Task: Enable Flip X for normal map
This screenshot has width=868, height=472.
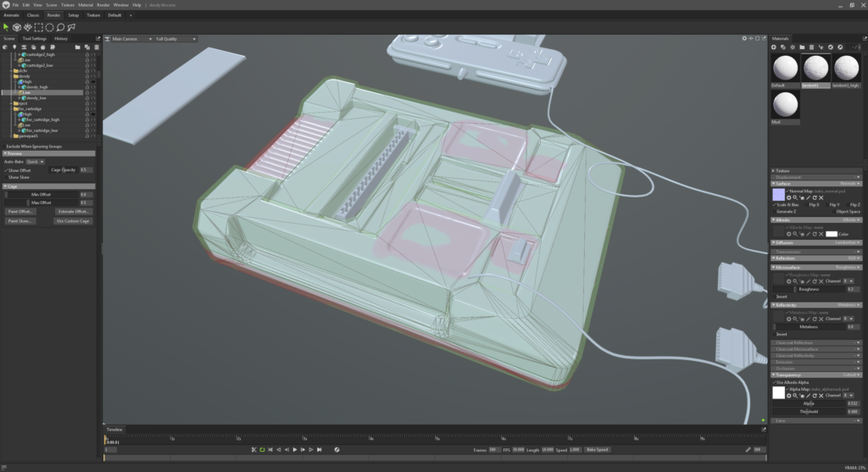Action: coord(807,205)
